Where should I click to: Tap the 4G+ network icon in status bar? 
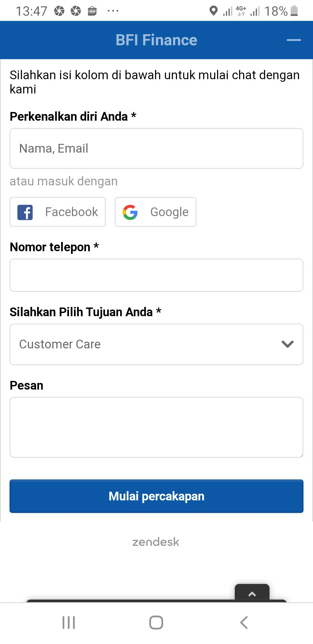tap(241, 11)
